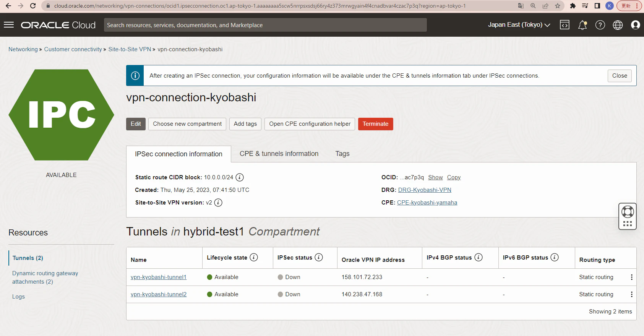Select the IPSec connection information tab
644x336 pixels.
click(x=178, y=154)
